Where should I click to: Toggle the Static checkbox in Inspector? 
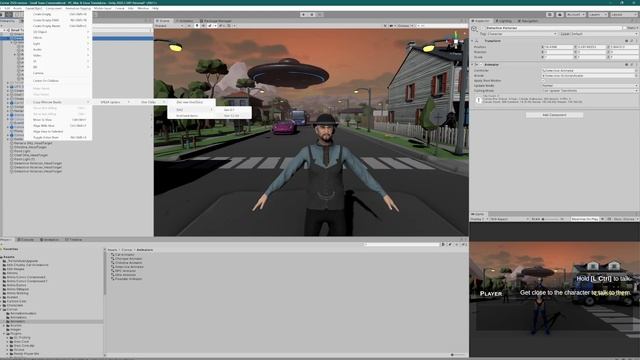pos(626,28)
